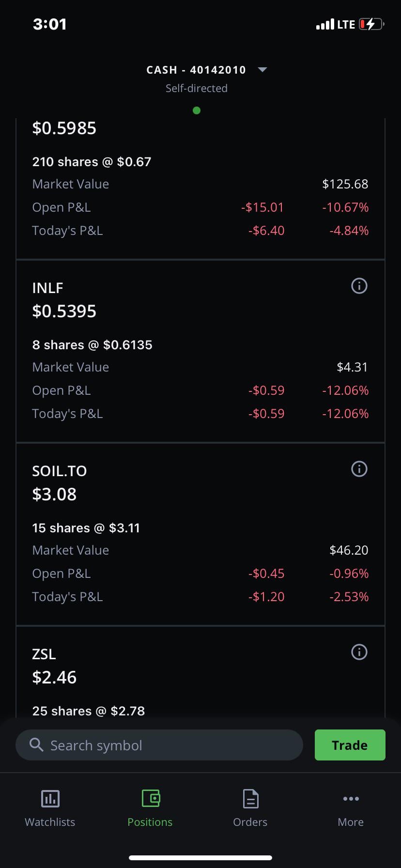Open the ZSL ticker position

point(44,654)
